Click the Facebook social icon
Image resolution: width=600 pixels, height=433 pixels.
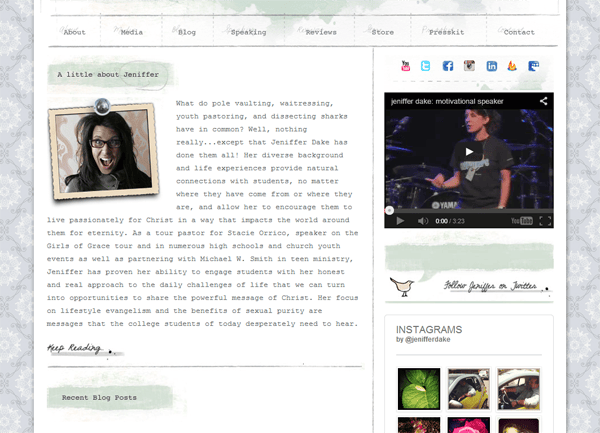(x=448, y=66)
